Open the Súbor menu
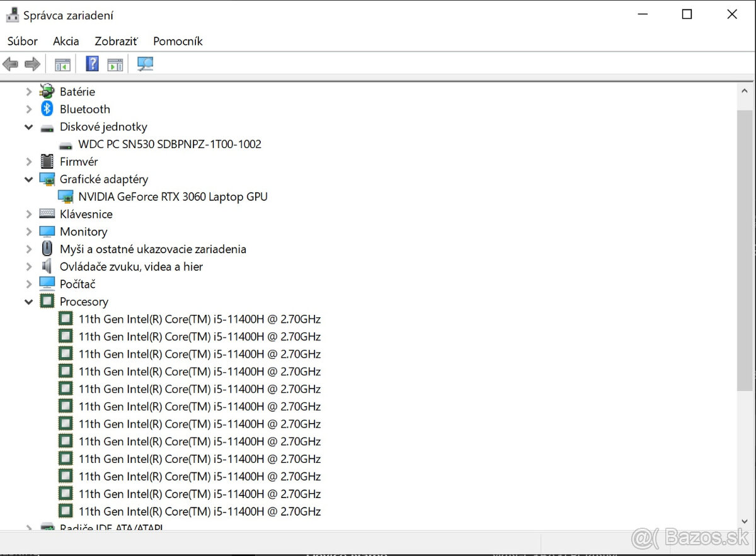 pos(22,41)
